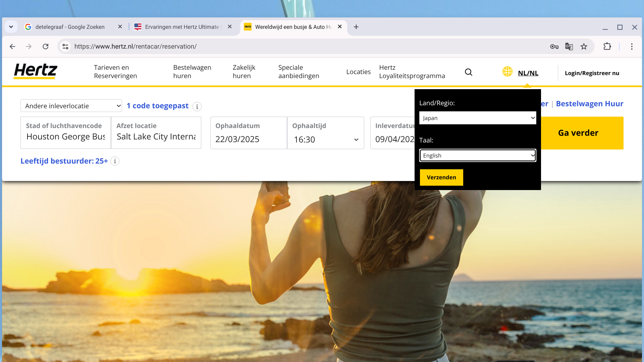
Task: Open Andere inleverlocatie dropdown
Action: 71,106
